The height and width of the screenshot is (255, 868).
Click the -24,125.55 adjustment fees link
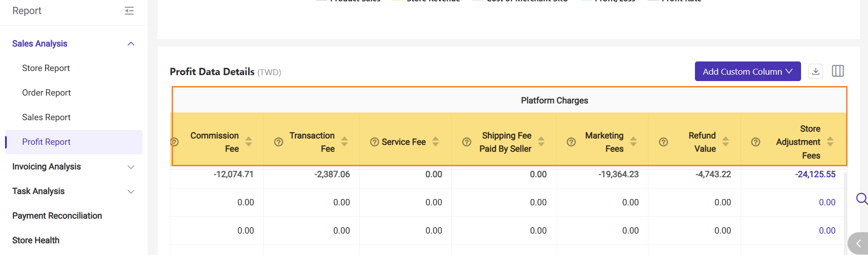click(815, 174)
